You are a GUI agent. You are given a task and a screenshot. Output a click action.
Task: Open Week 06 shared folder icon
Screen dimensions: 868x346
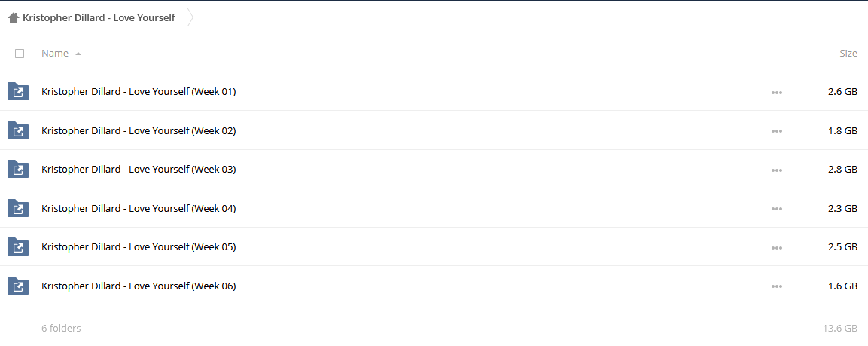pos(18,286)
